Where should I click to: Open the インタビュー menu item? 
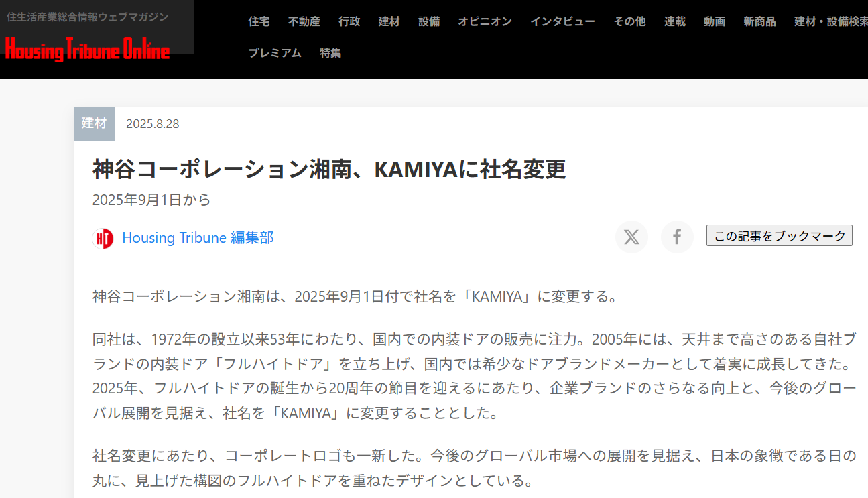pos(562,21)
